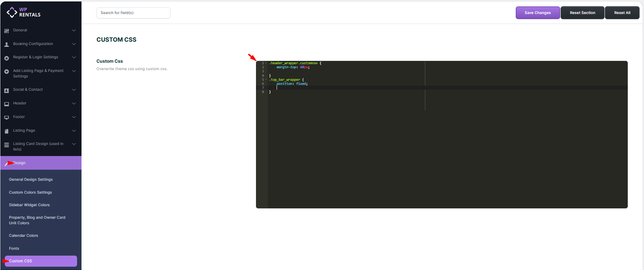
Task: Click the Footer icon in sidebar
Action: tap(7, 118)
